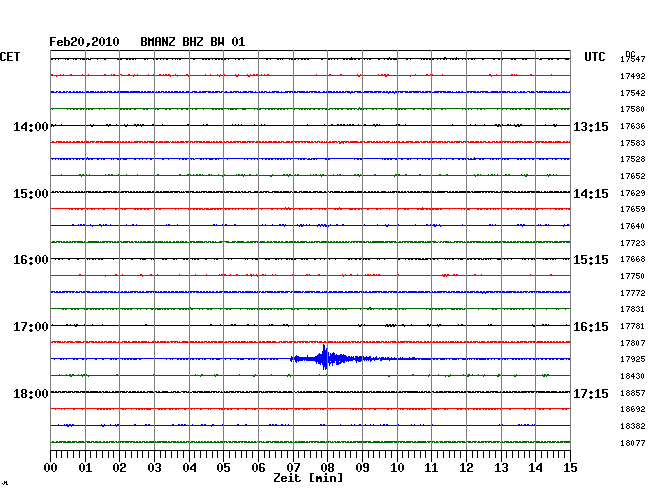Click the CET time label "17:00"
650x494 pixels.
click(31, 327)
